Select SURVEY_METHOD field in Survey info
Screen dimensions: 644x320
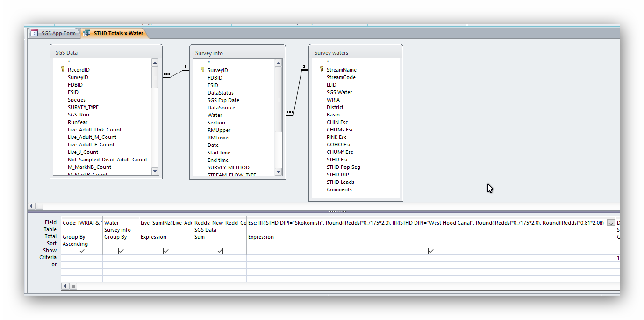229,167
